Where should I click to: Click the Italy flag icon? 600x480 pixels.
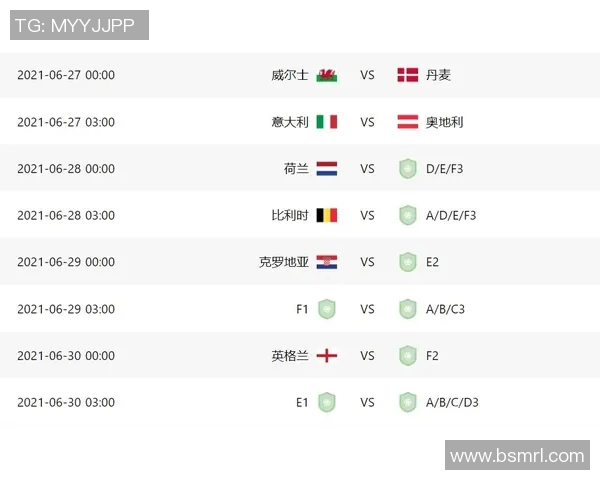click(327, 122)
